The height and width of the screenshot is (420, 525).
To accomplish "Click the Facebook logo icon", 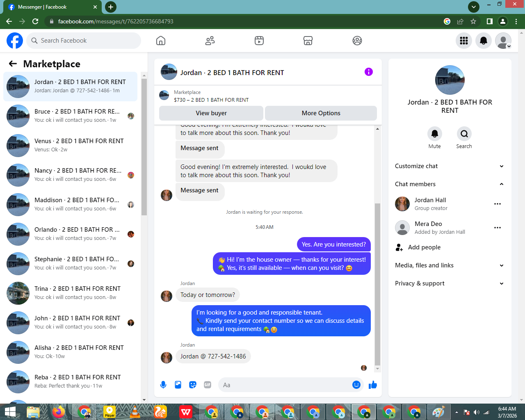I will (x=15, y=41).
